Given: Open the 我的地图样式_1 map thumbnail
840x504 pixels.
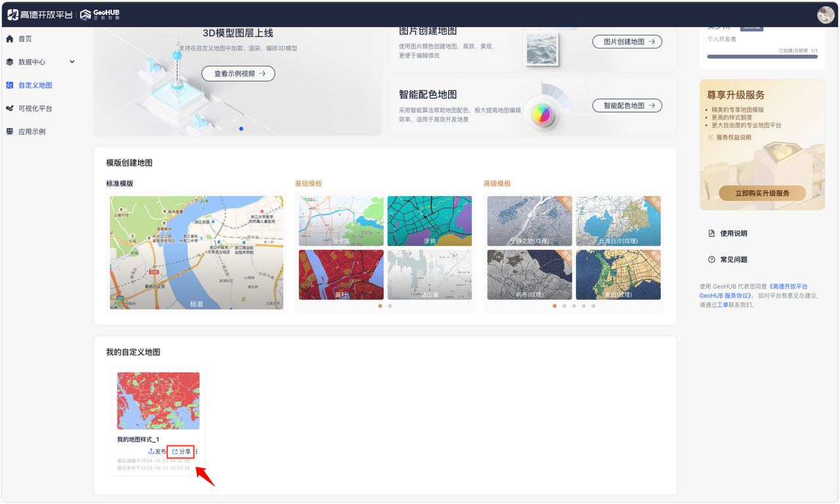Looking at the screenshot, I should click(x=158, y=401).
